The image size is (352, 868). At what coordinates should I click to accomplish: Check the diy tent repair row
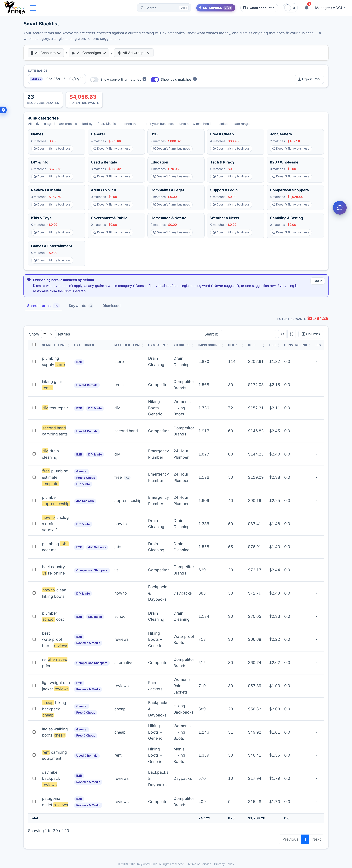34,408
